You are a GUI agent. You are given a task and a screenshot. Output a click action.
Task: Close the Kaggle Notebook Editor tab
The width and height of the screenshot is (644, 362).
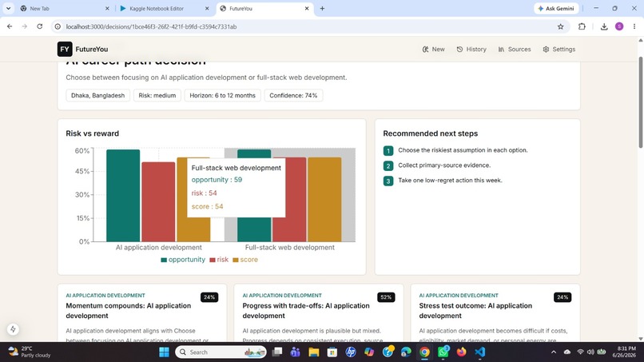tap(207, 8)
